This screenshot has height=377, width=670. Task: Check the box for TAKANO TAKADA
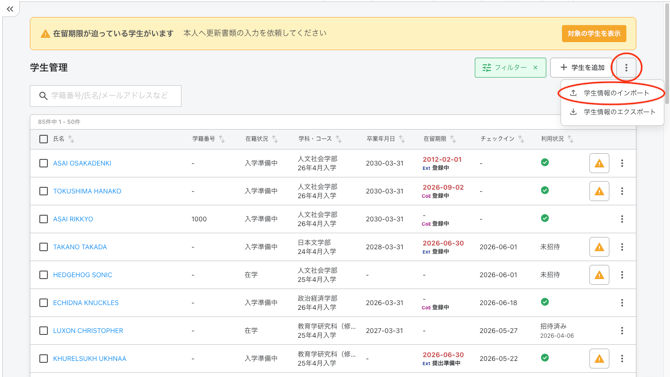tap(43, 247)
